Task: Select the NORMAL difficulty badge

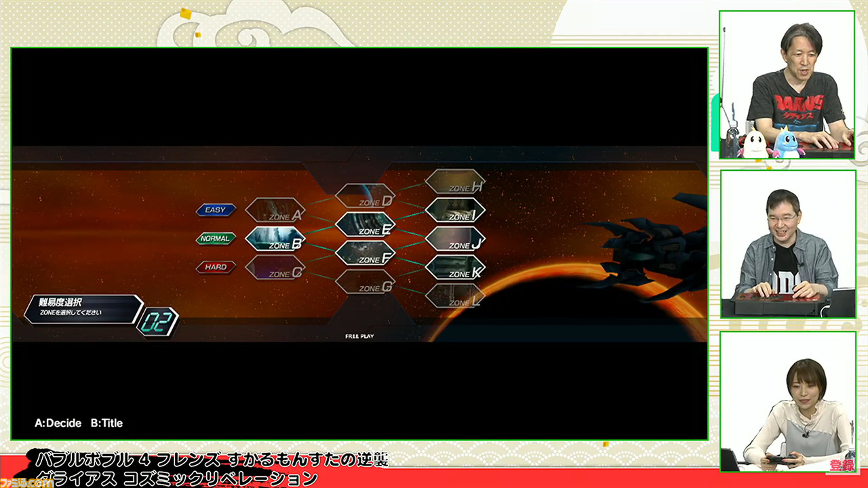Action: click(x=216, y=239)
